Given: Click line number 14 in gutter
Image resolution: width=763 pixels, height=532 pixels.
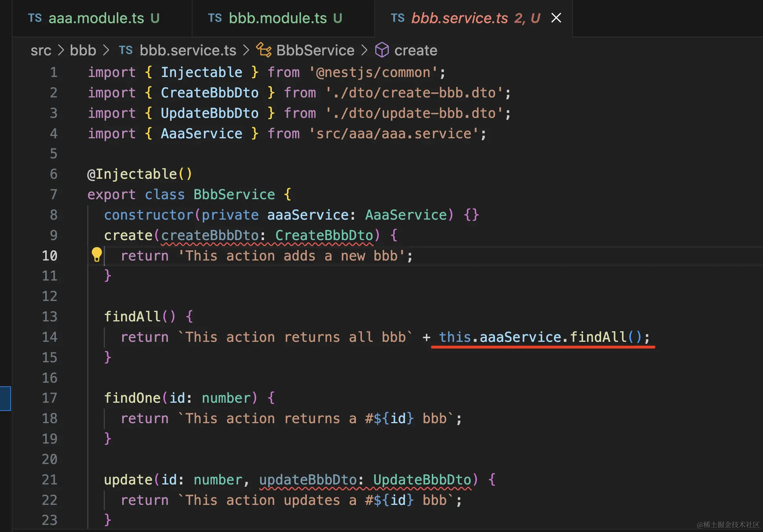Looking at the screenshot, I should [x=50, y=337].
